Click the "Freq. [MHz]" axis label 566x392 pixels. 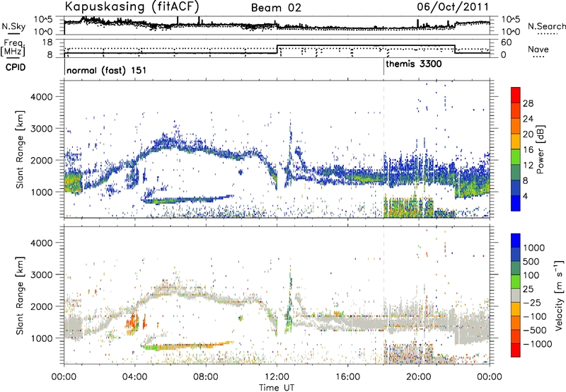coord(14,47)
